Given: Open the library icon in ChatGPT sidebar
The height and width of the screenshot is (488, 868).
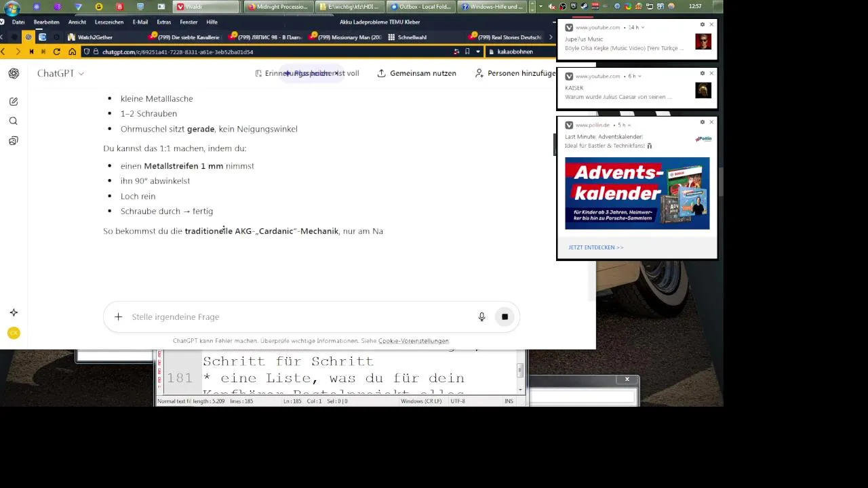Looking at the screenshot, I should [x=14, y=141].
